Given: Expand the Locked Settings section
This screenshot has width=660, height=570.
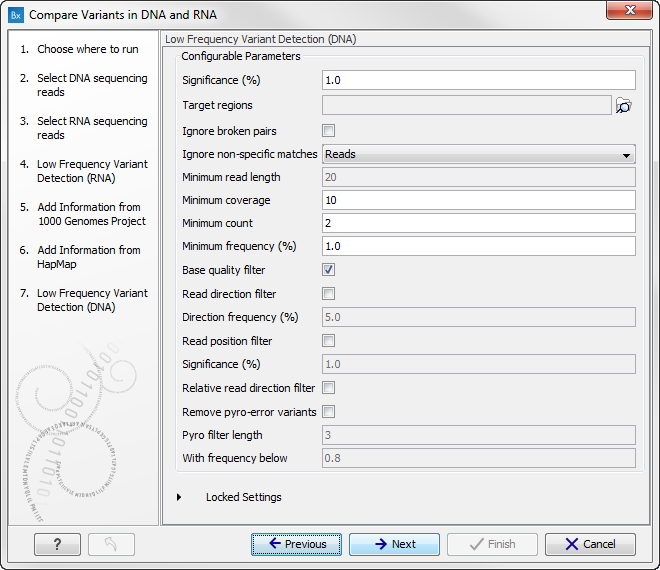Looking at the screenshot, I should pyautogui.click(x=179, y=497).
